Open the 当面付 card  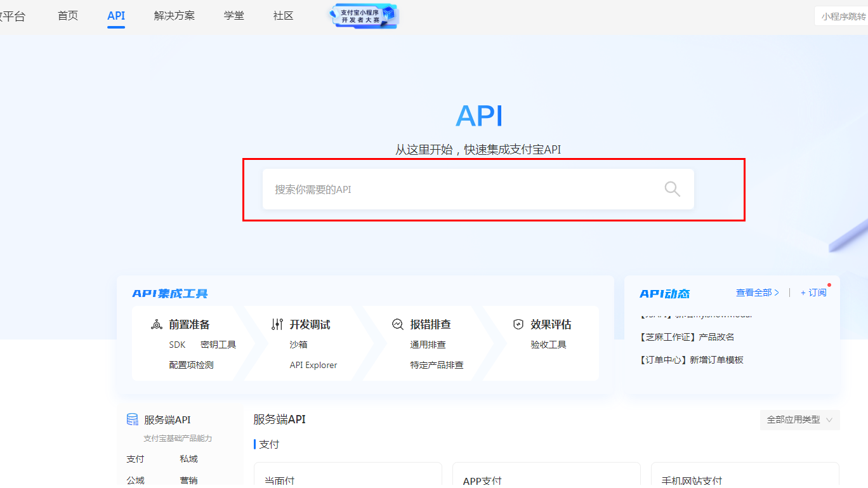(348, 475)
